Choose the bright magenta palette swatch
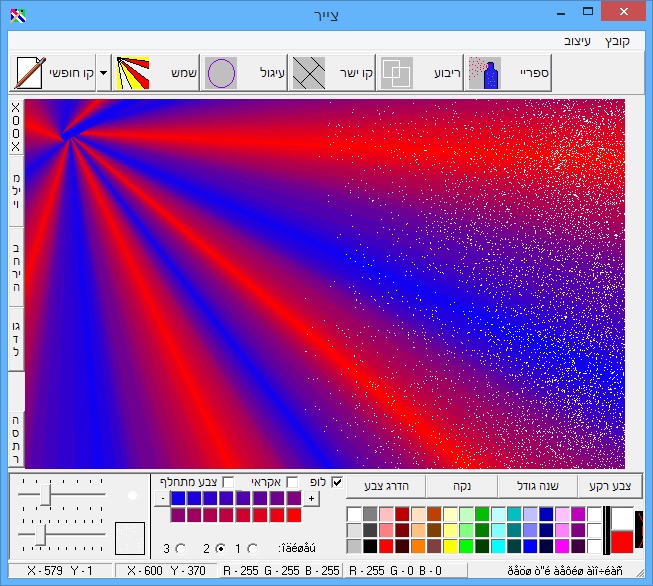This screenshot has width=653, height=586. [562, 546]
